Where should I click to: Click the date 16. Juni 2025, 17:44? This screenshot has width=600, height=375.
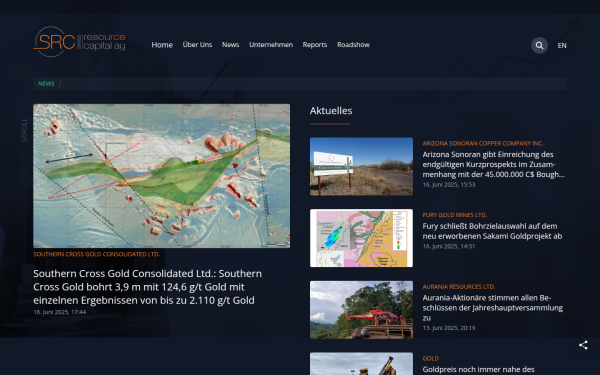click(x=60, y=312)
